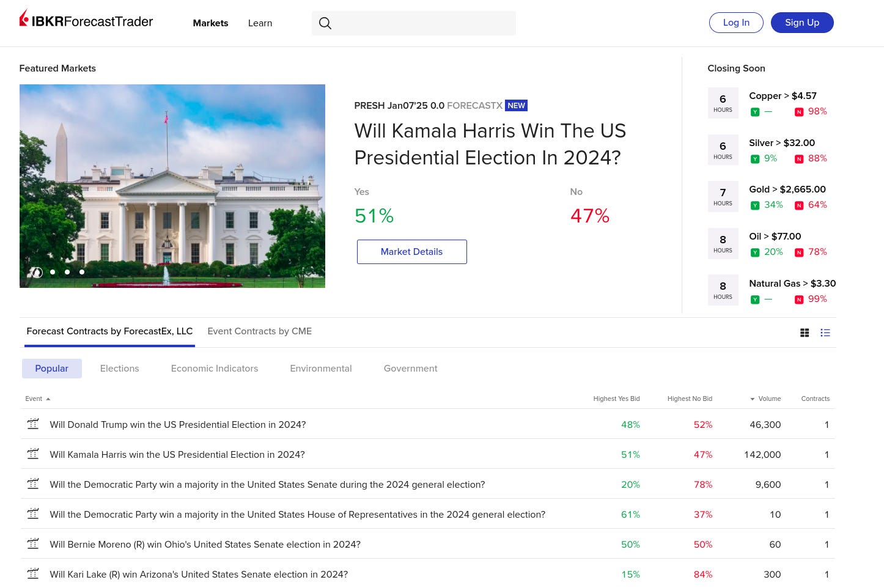Click chart icon beside Senate majority row
884x588 pixels.
(x=33, y=483)
